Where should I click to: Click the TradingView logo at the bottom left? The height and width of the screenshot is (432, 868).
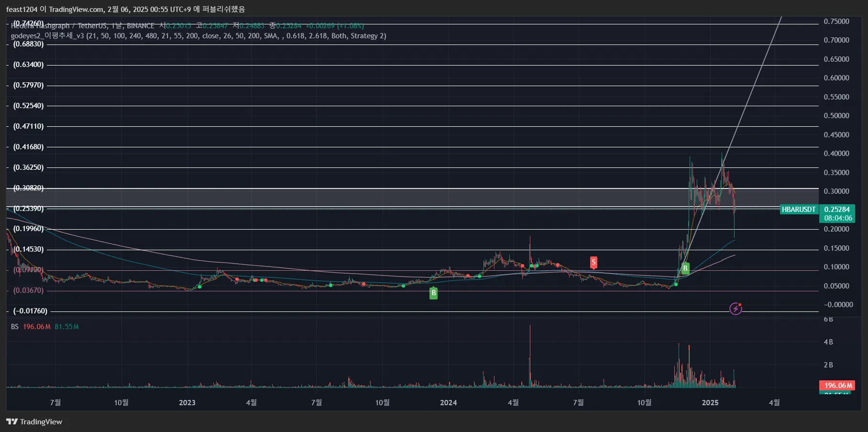pos(34,421)
